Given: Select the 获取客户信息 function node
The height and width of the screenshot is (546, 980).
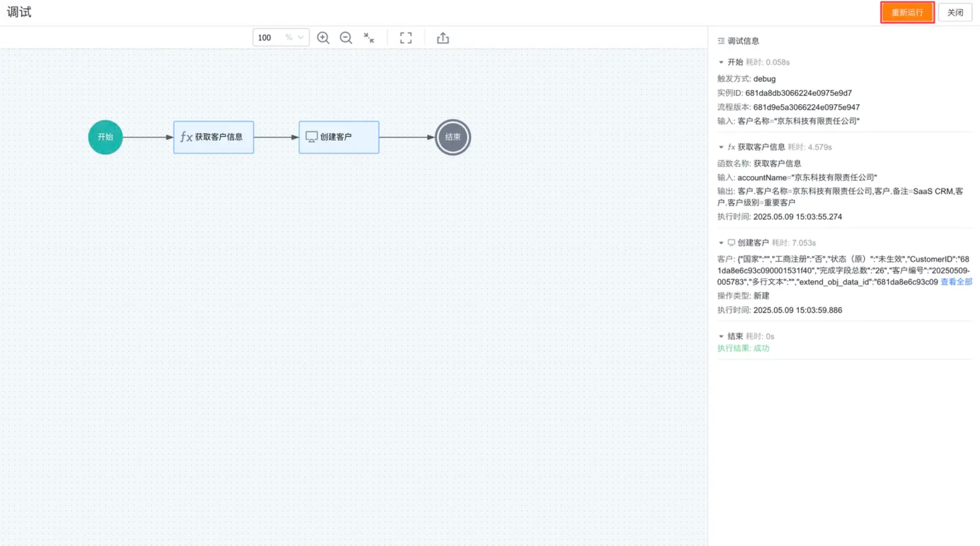Looking at the screenshot, I should point(219,137).
